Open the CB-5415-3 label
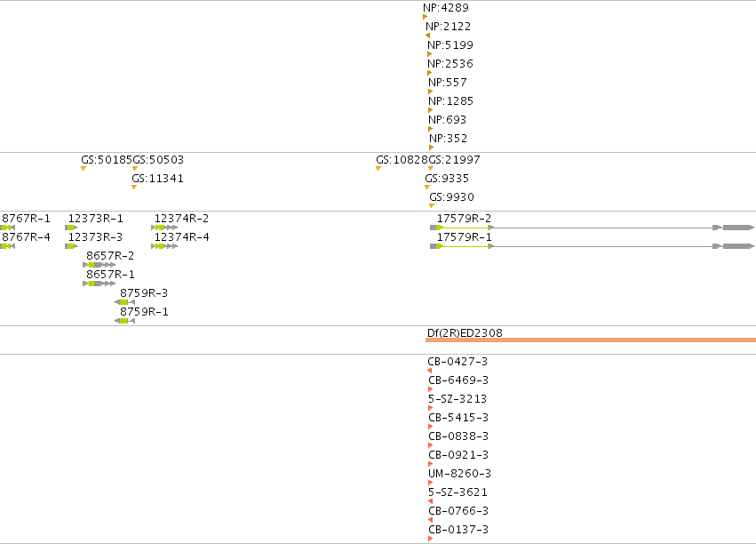Screen dimensions: 756x544 point(458,418)
